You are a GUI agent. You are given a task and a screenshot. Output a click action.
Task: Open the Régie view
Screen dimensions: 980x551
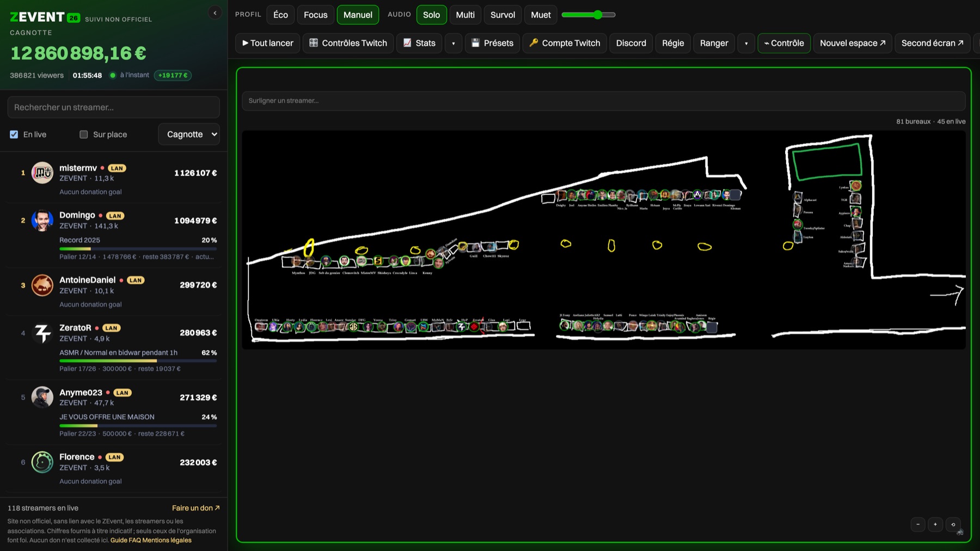(x=673, y=43)
